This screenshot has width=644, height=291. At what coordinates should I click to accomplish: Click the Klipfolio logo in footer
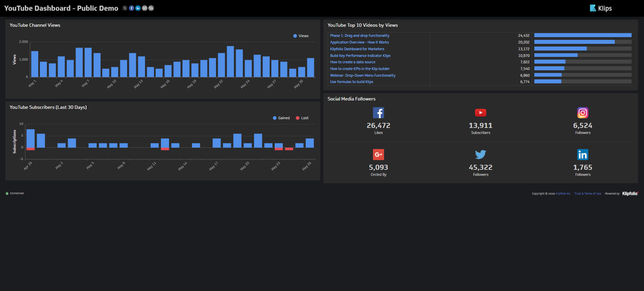pyautogui.click(x=630, y=193)
